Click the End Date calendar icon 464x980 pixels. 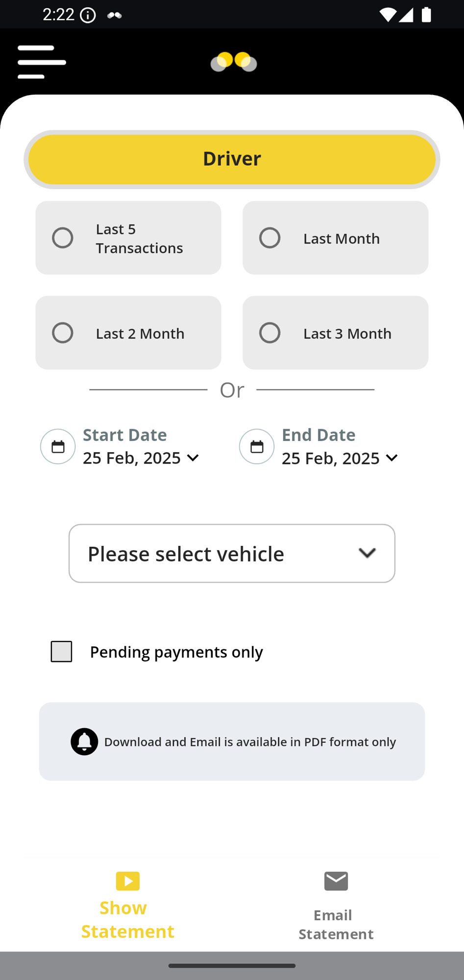point(257,446)
